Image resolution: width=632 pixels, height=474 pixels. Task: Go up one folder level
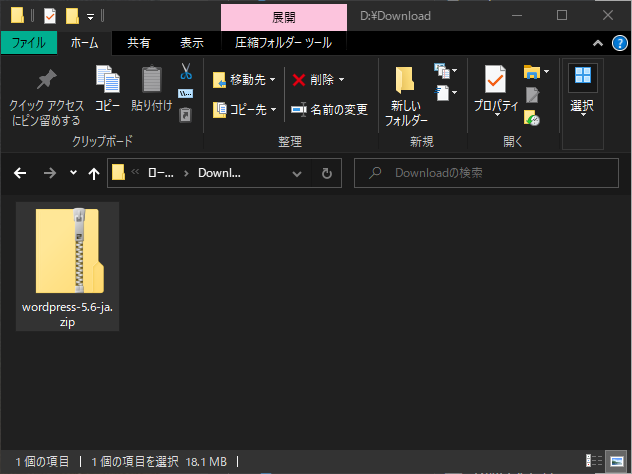point(94,173)
